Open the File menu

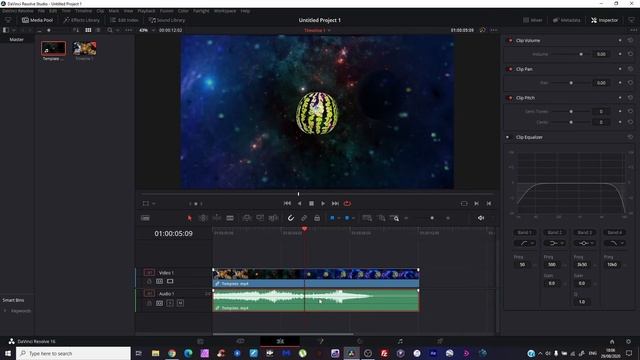[x=41, y=11]
